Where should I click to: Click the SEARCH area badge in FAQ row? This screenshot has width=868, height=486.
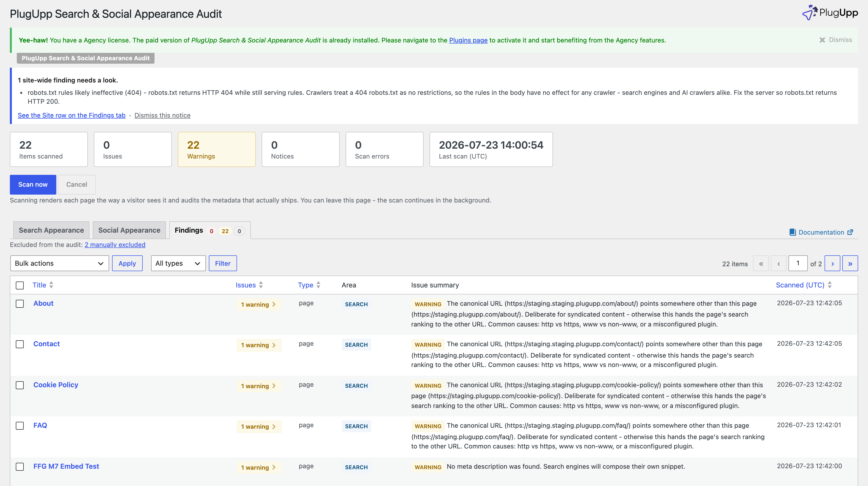click(356, 426)
